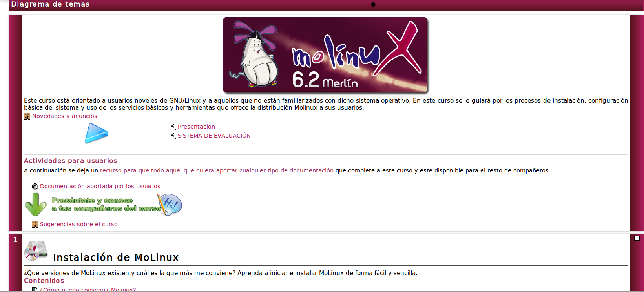
Task: Follow the 'recurso para que todo aquel' link
Action: point(217,170)
